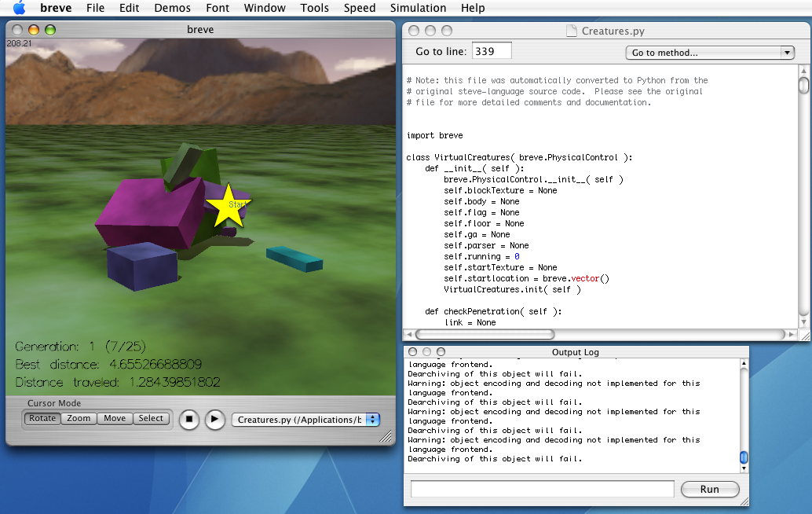Select the Select cursor mode
This screenshot has height=514, width=812.
152,418
